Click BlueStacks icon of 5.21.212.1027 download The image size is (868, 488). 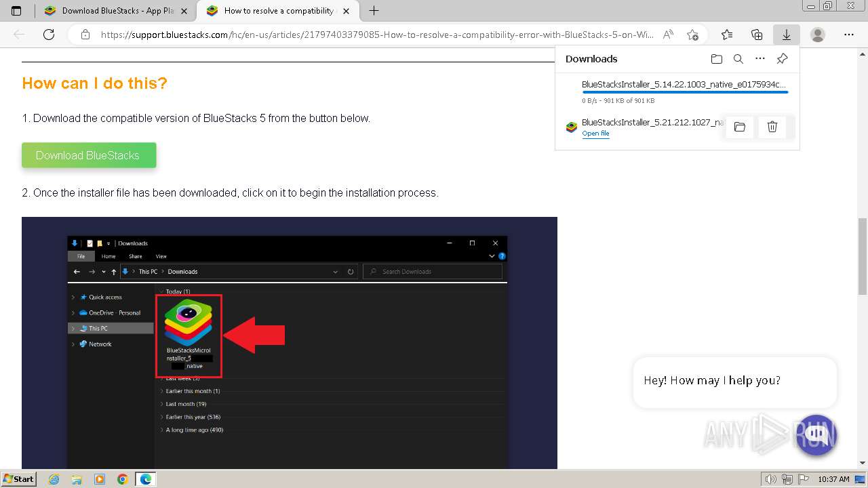[x=571, y=127]
